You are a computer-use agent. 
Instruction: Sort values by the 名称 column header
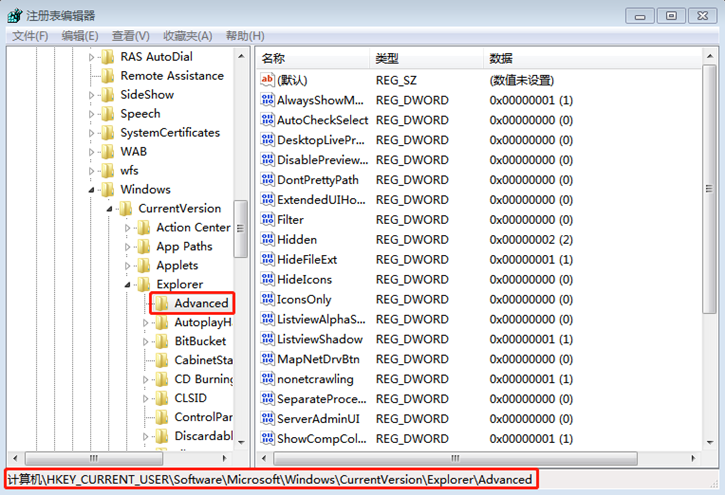pyautogui.click(x=313, y=58)
